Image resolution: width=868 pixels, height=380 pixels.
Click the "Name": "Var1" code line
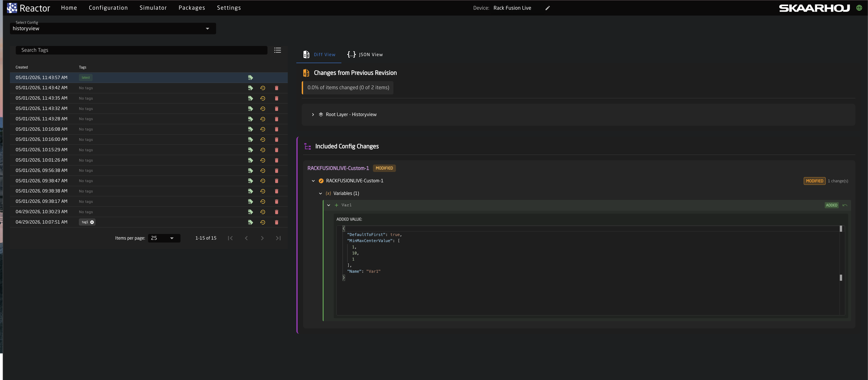363,272
